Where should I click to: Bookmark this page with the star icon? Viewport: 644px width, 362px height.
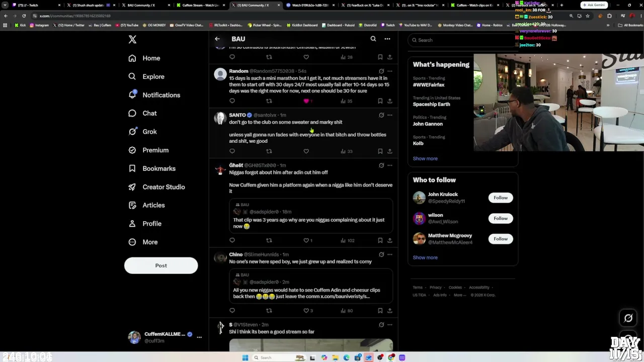pos(588,16)
